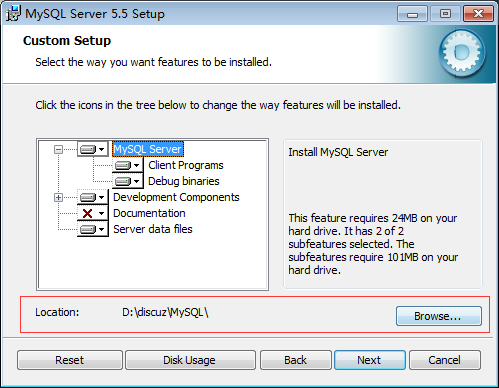499x388 pixels.
Task: Open the Debug binaries drive icon dropdown
Action: (128, 181)
